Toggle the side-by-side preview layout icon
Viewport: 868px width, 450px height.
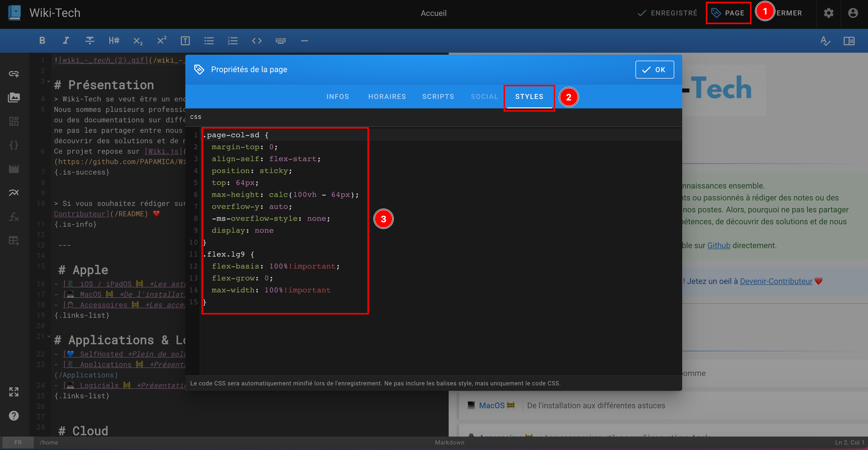(x=849, y=41)
